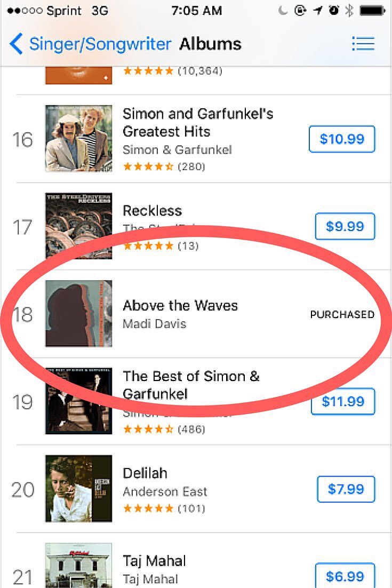Viewport: 392px width, 588px height.
Task: Open Above the Waves album artwork
Action: (78, 313)
